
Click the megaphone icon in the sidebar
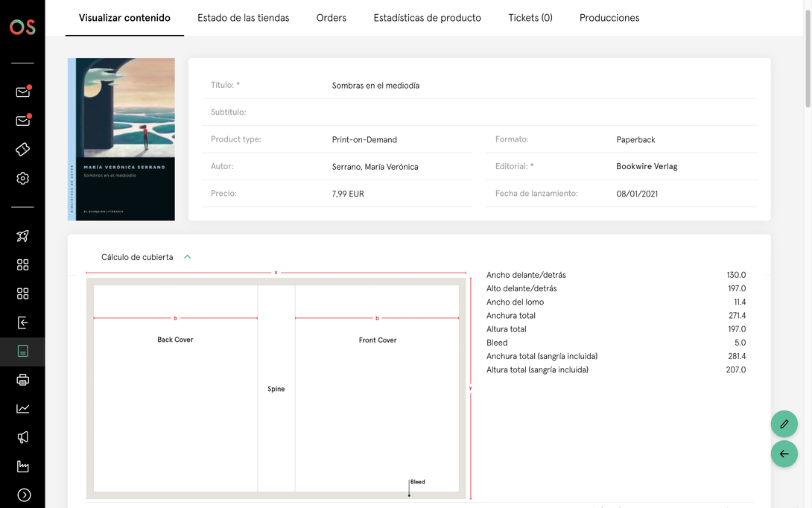(x=22, y=437)
